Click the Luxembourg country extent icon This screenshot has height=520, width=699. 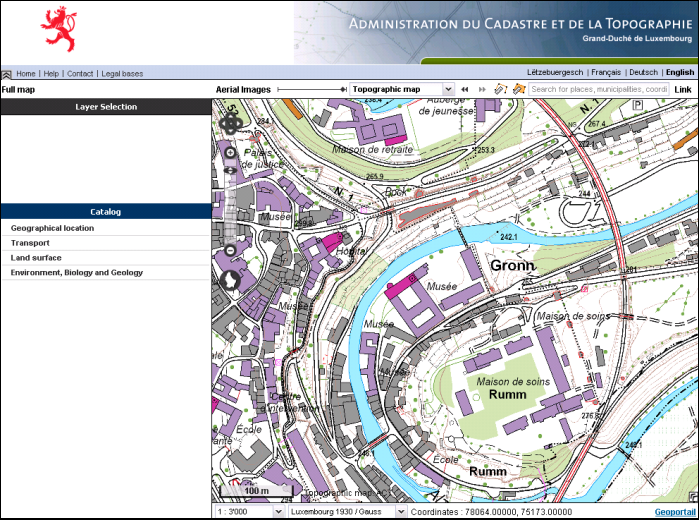coord(230,280)
